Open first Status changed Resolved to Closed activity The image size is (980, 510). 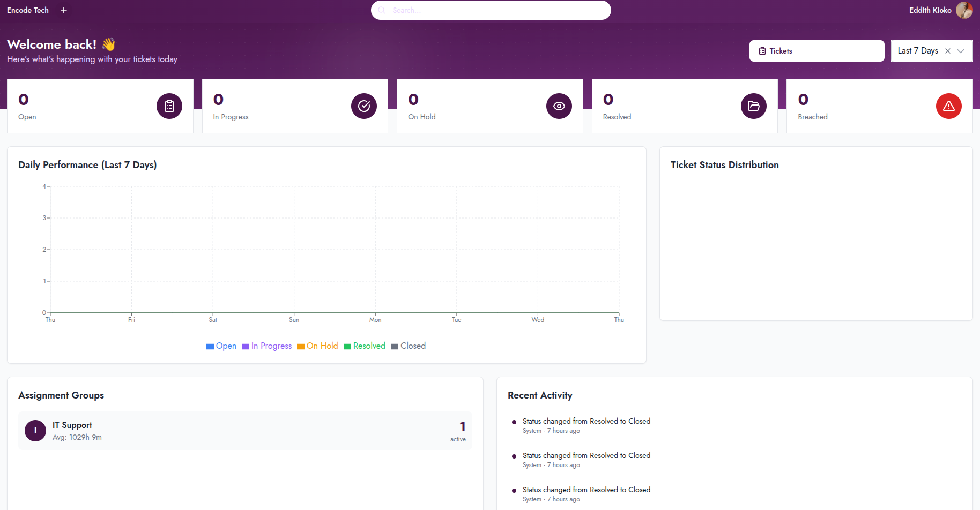[586, 422]
